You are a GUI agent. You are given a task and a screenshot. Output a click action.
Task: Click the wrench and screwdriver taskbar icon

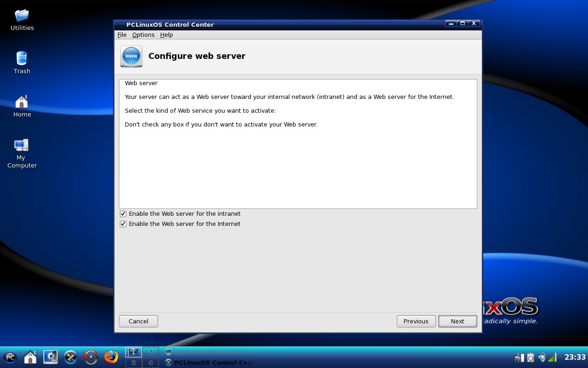[x=71, y=357]
